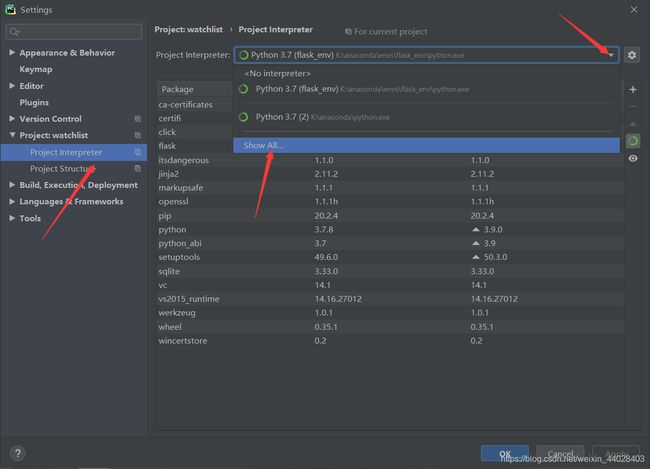The height and width of the screenshot is (469, 650).
Task: Open Plugins settings
Action: point(34,102)
